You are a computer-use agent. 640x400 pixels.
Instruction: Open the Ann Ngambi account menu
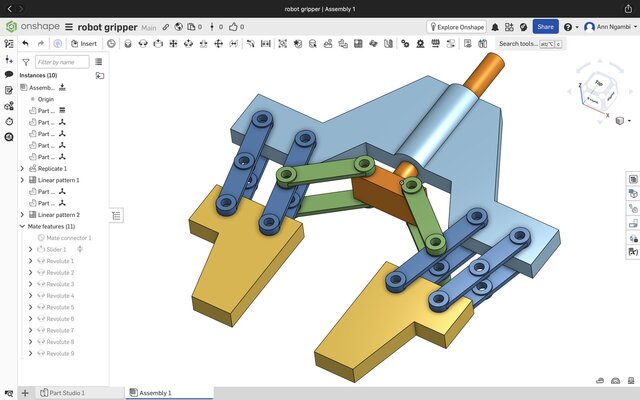[x=610, y=27]
